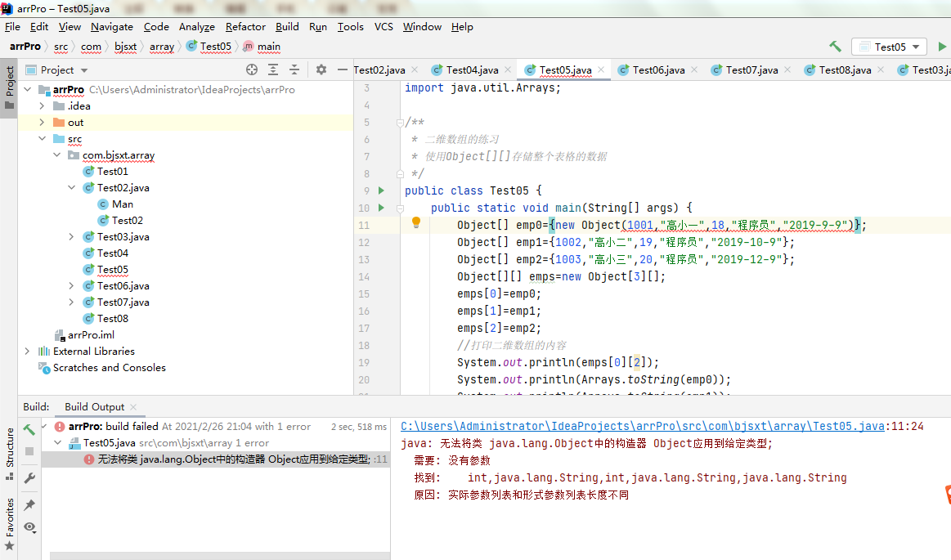Open the Project tool window sidebar tab
Screen dimensions: 951x560
pos(9,87)
